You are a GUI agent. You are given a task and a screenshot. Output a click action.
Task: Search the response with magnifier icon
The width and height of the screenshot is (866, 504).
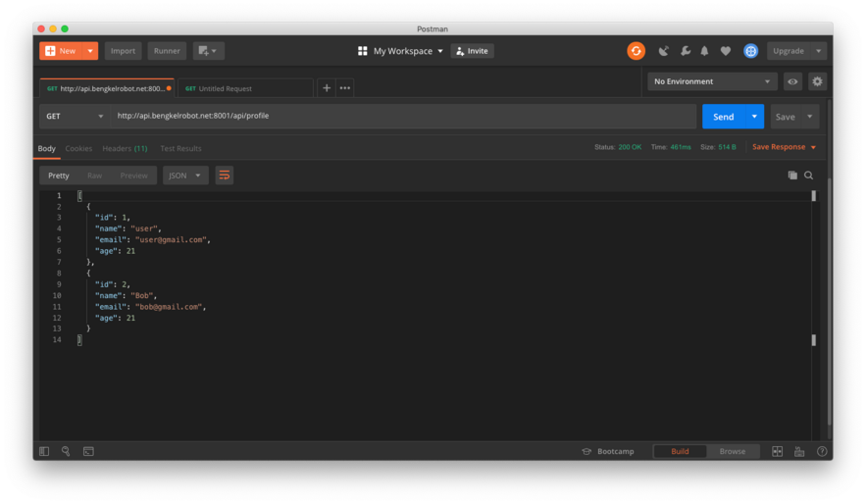[x=809, y=176]
